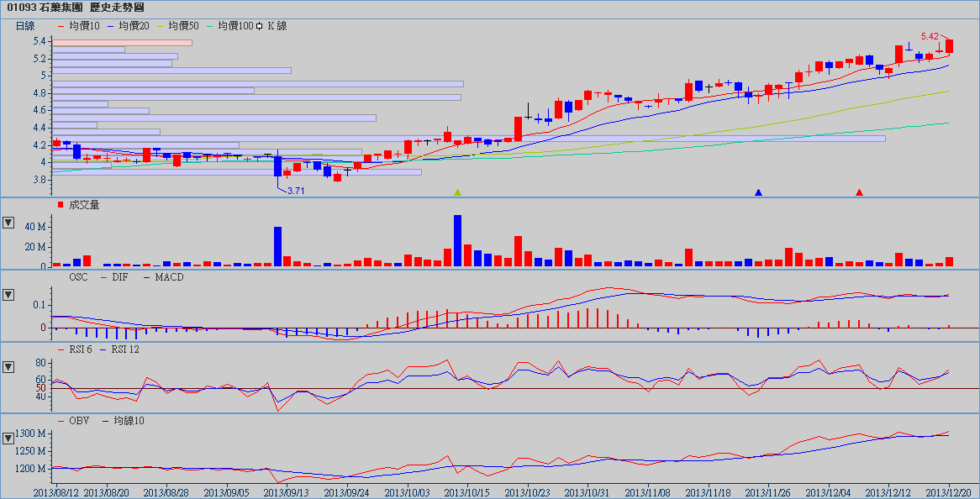The image size is (980, 499).
Task: Click the 3.71 low price label
Action: tap(295, 191)
